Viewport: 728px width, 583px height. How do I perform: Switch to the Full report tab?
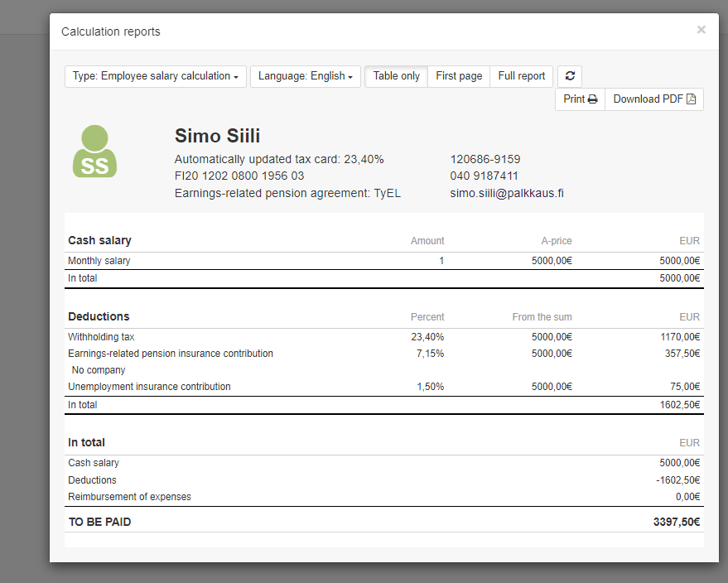tap(521, 75)
